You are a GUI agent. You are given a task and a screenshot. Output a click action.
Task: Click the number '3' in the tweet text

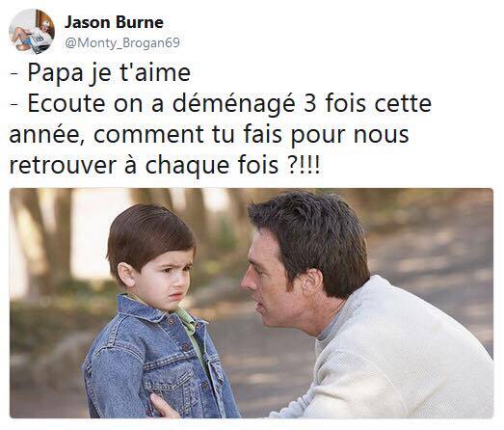310,104
